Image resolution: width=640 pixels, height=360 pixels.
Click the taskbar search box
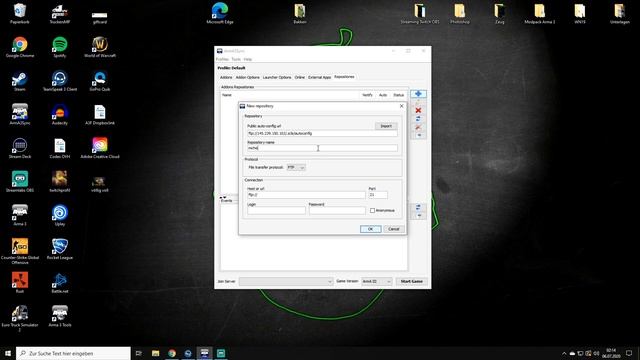pyautogui.click(x=73, y=353)
